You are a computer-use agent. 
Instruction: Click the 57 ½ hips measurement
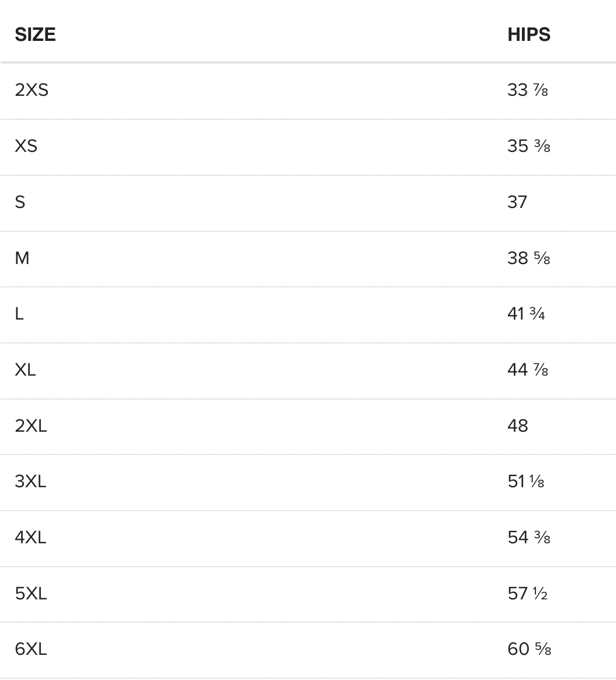coord(528,594)
